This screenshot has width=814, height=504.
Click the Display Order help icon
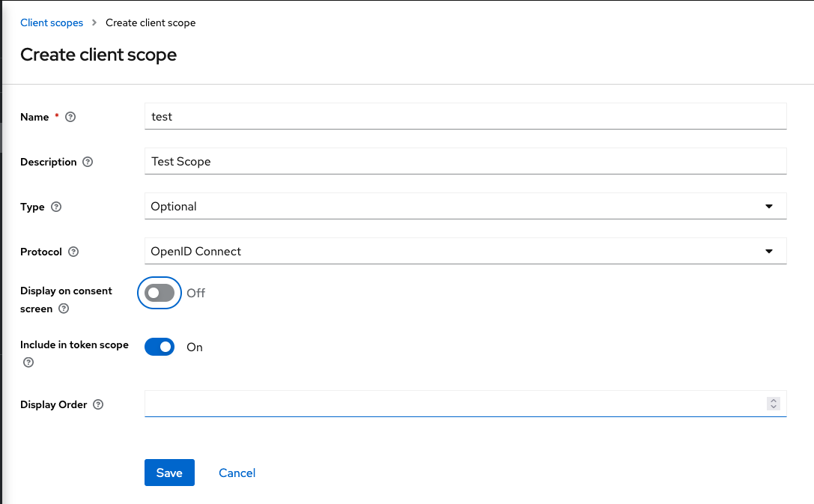point(98,404)
